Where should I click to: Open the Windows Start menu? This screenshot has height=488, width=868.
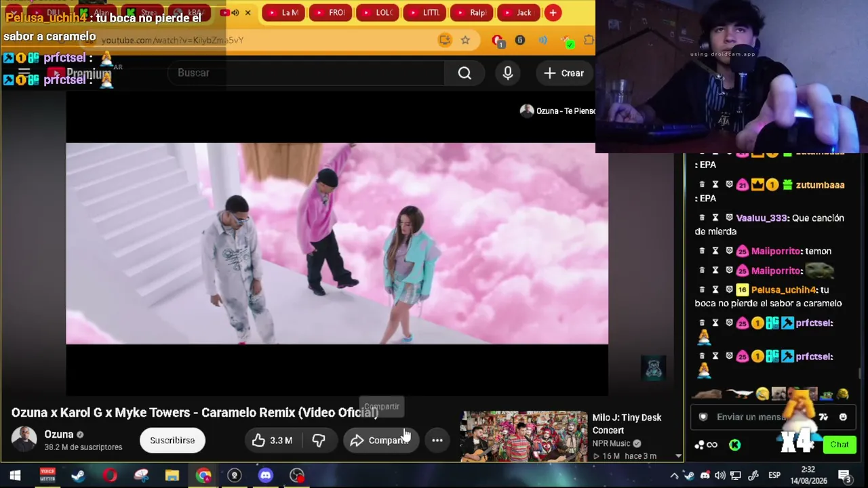(15, 475)
